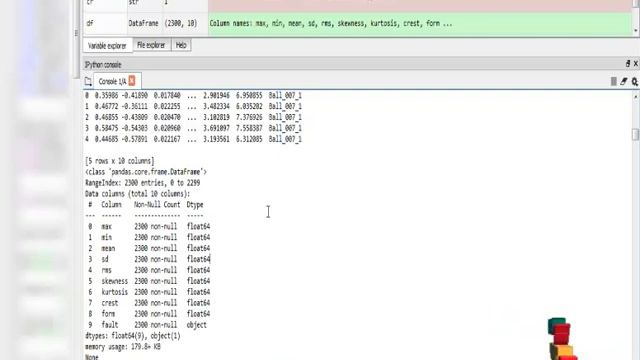Click the 'rms' column row in info output
The height and width of the screenshot is (360, 640).
click(149, 270)
